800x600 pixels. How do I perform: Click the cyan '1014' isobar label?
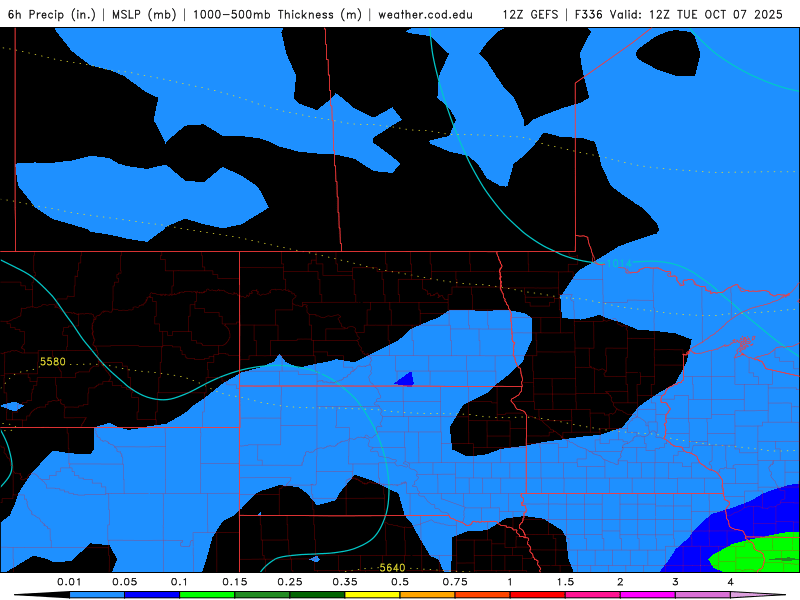[619, 263]
